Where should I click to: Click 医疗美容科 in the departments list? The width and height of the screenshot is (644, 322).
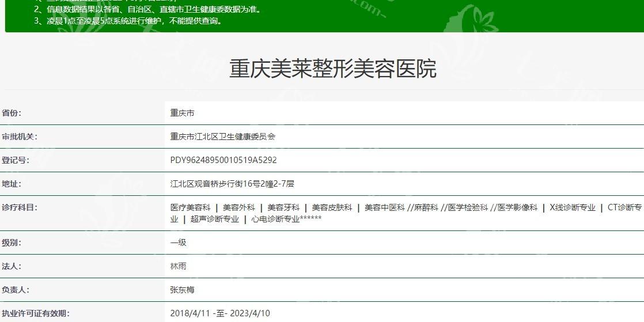click(190, 207)
